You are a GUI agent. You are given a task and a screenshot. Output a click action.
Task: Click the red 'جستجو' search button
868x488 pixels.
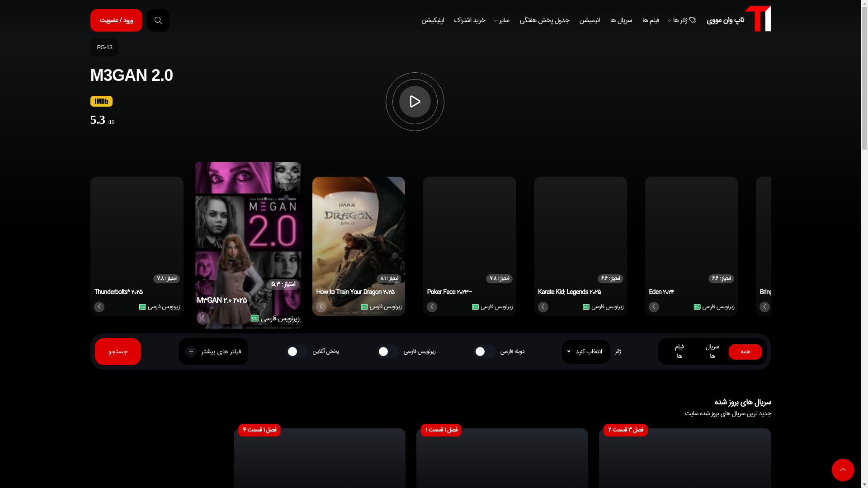click(118, 352)
